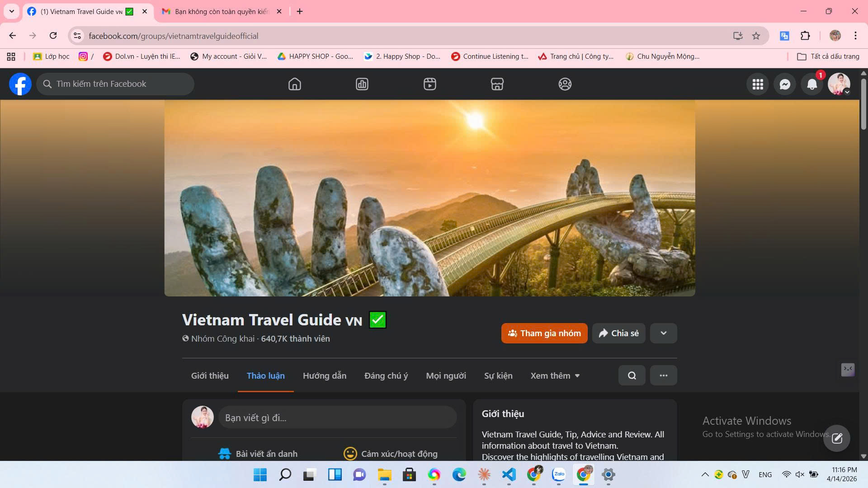Open the HAPPY SHOP Google Drive bookmark
This screenshot has height=488, width=868.
coord(316,56)
